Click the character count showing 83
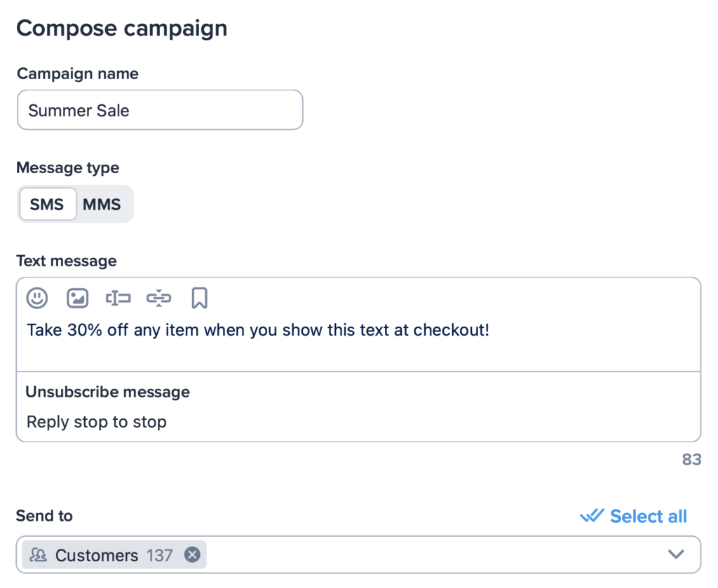This screenshot has width=718, height=588. (x=691, y=460)
